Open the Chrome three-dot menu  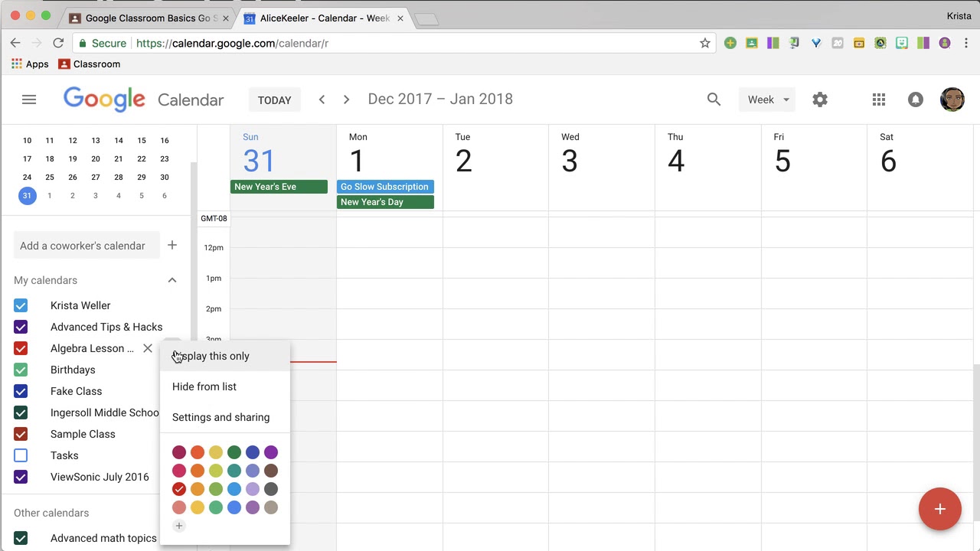click(966, 44)
